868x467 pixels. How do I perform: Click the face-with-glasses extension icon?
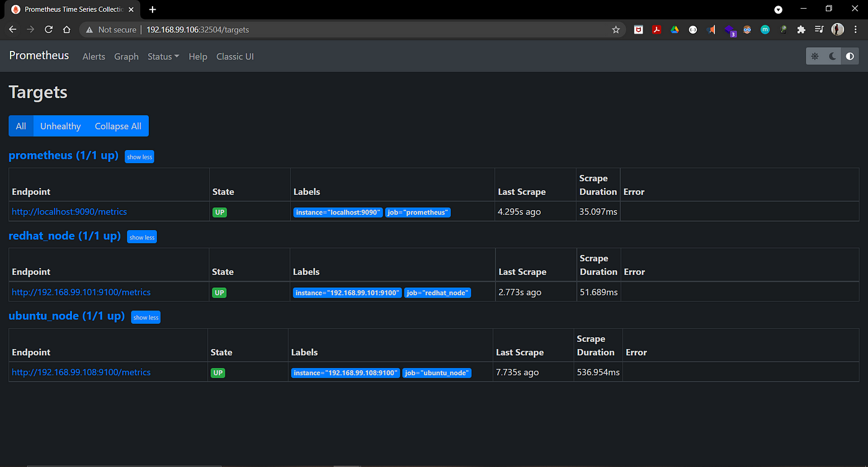coord(747,29)
